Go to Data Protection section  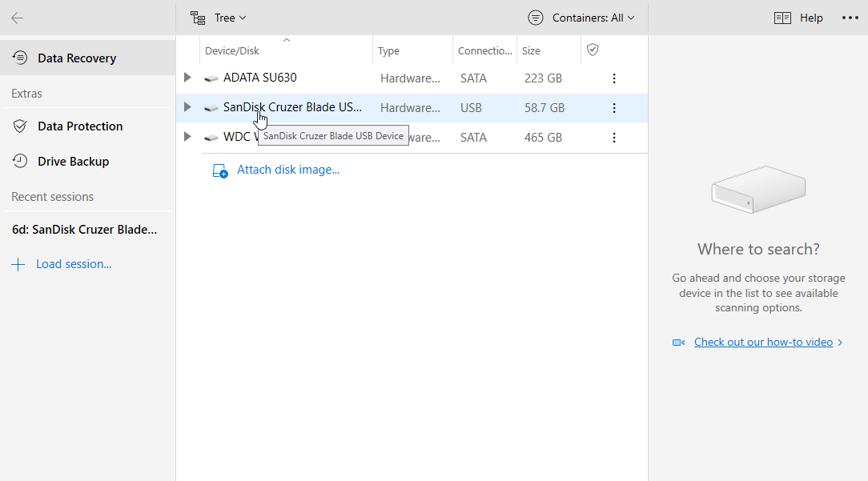pyautogui.click(x=80, y=126)
